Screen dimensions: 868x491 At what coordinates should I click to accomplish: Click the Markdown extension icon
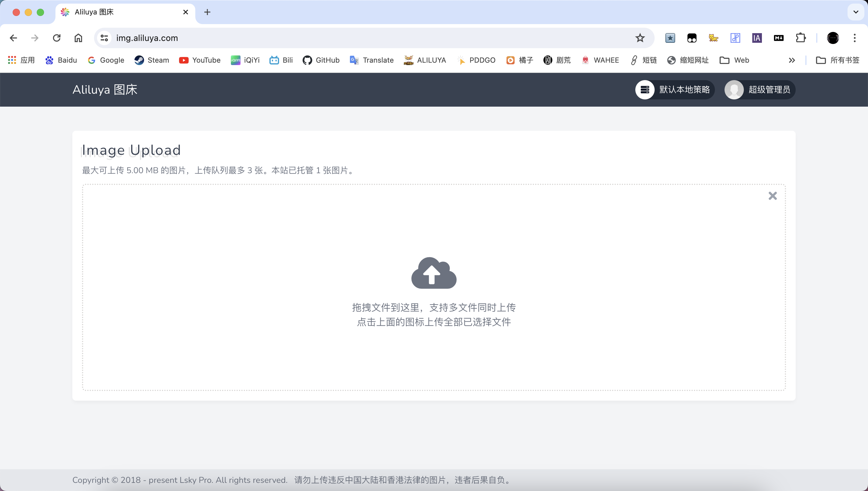[x=778, y=38]
